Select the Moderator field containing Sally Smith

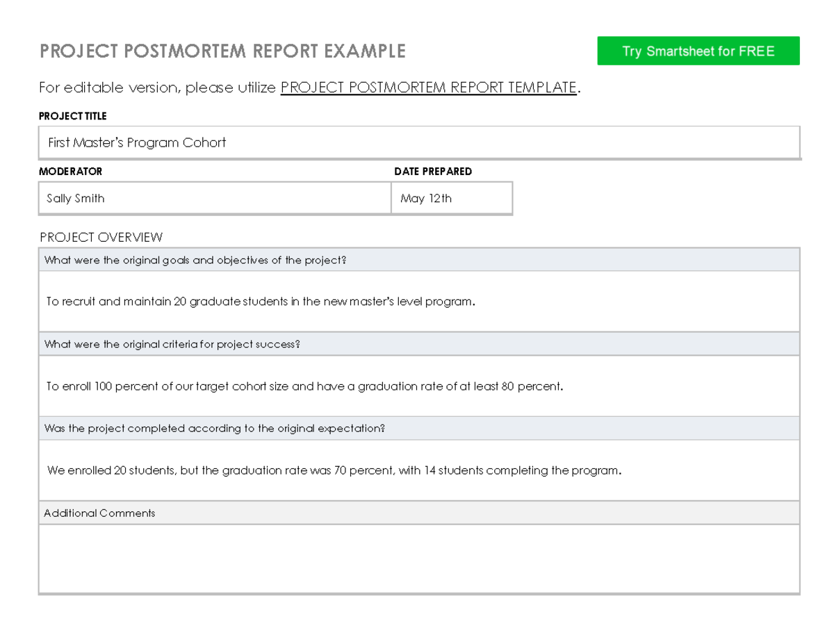tap(215, 199)
